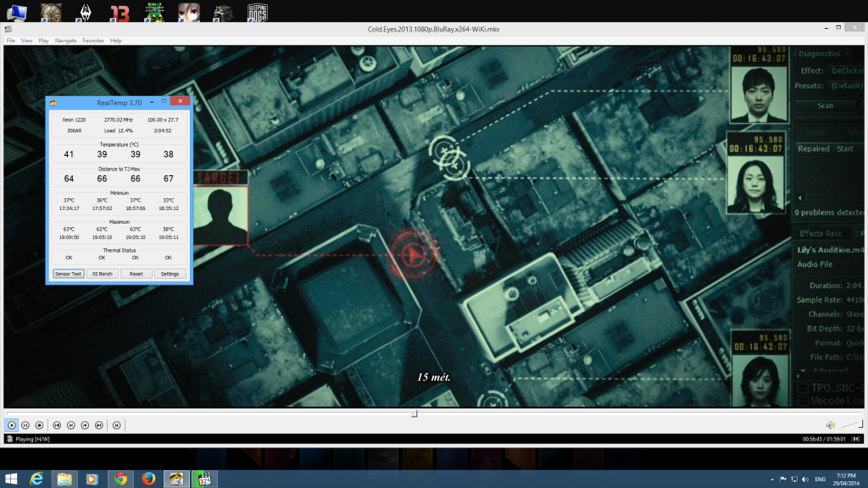Open the Play menu

(44, 41)
